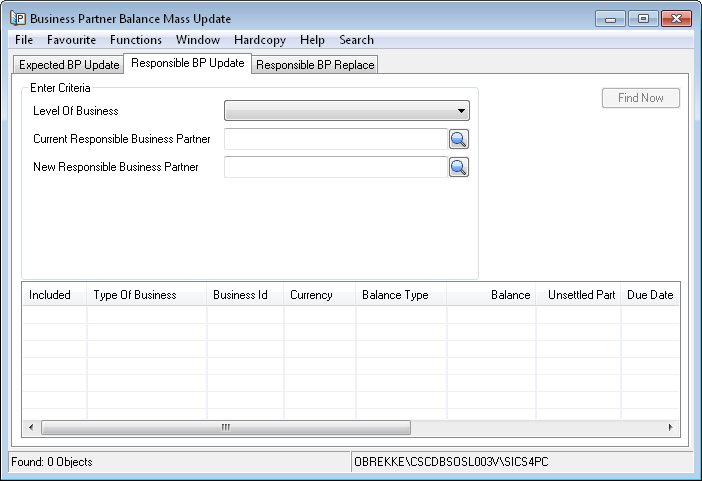This screenshot has height=481, width=702.
Task: Click the horizontal scrollbar thumb in the results table
Action: [x=226, y=427]
